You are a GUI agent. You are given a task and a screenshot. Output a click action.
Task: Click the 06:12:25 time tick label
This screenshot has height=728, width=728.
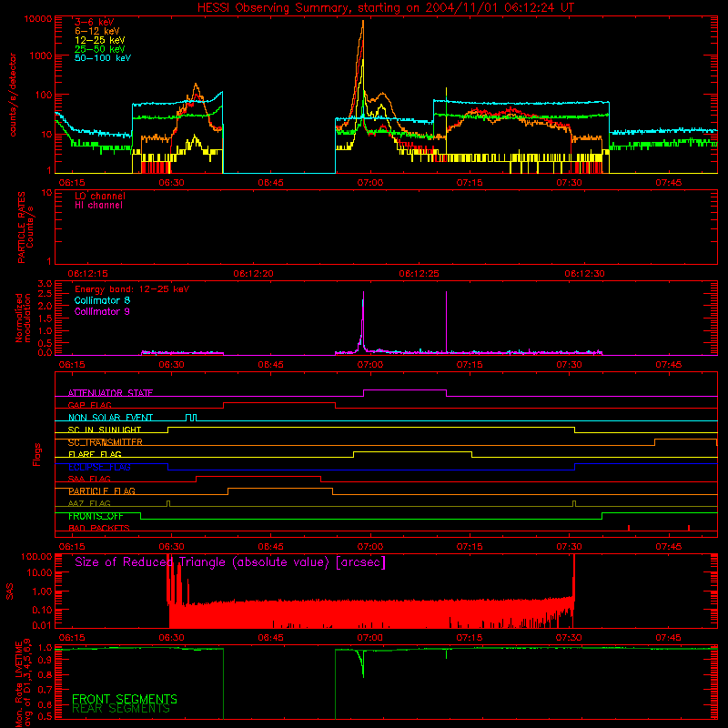419,274
